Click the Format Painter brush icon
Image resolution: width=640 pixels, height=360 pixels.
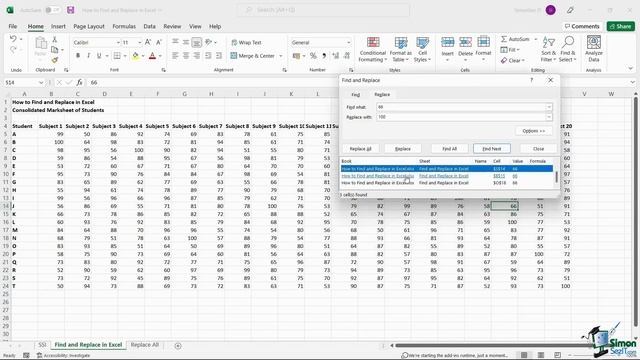tap(55, 60)
